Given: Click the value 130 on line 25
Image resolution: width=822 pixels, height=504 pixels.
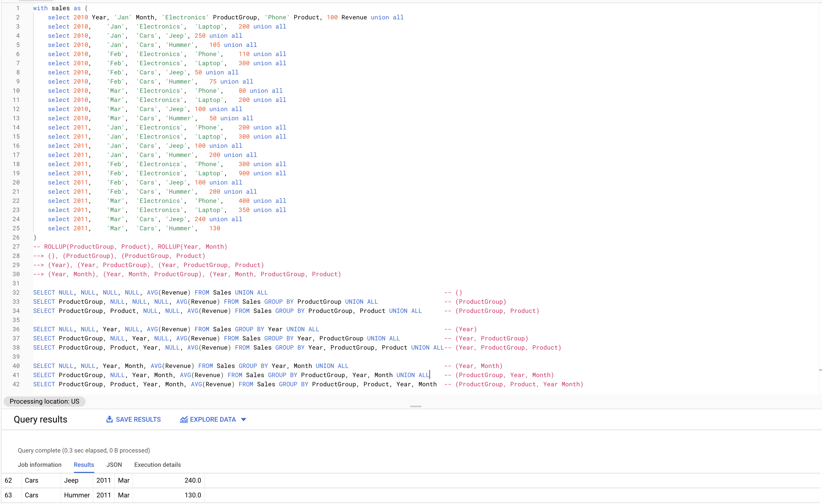Looking at the screenshot, I should [215, 228].
